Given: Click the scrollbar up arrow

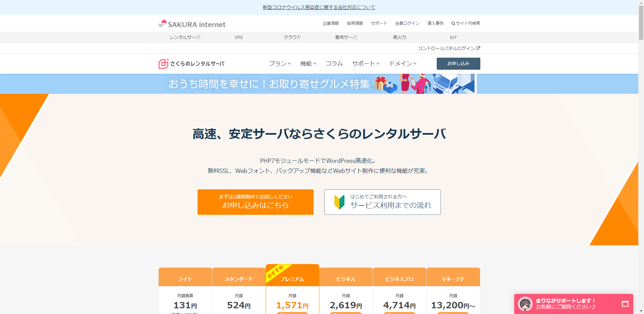Looking at the screenshot, I should 641,3.
